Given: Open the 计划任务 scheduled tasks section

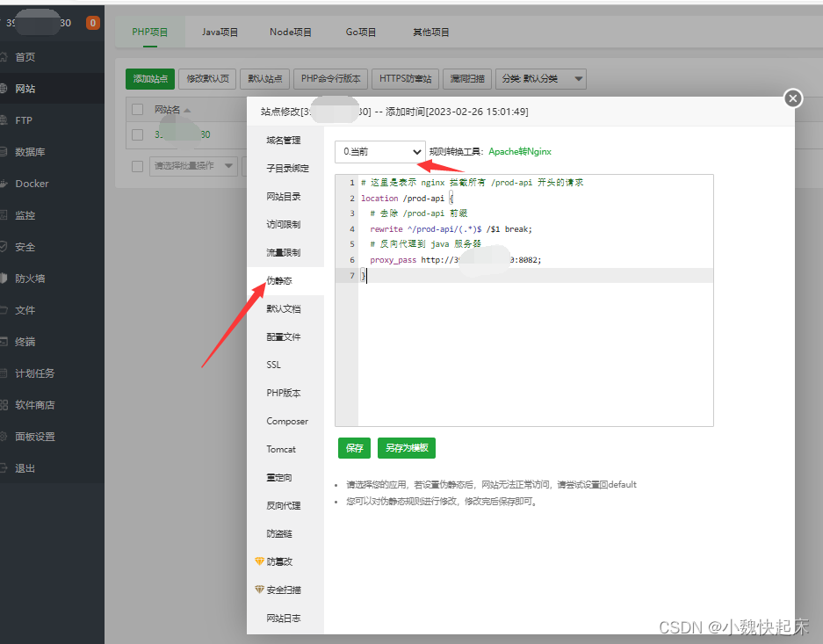Looking at the screenshot, I should click(x=34, y=373).
